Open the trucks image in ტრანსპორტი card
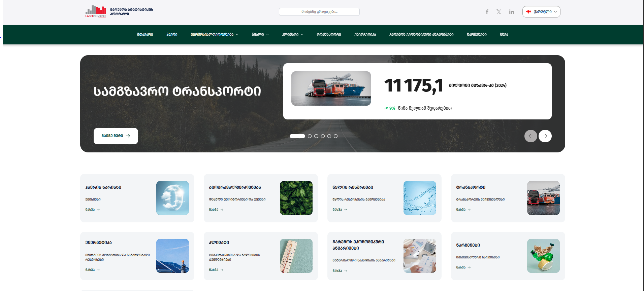This screenshot has height=291, width=644. coord(543,198)
